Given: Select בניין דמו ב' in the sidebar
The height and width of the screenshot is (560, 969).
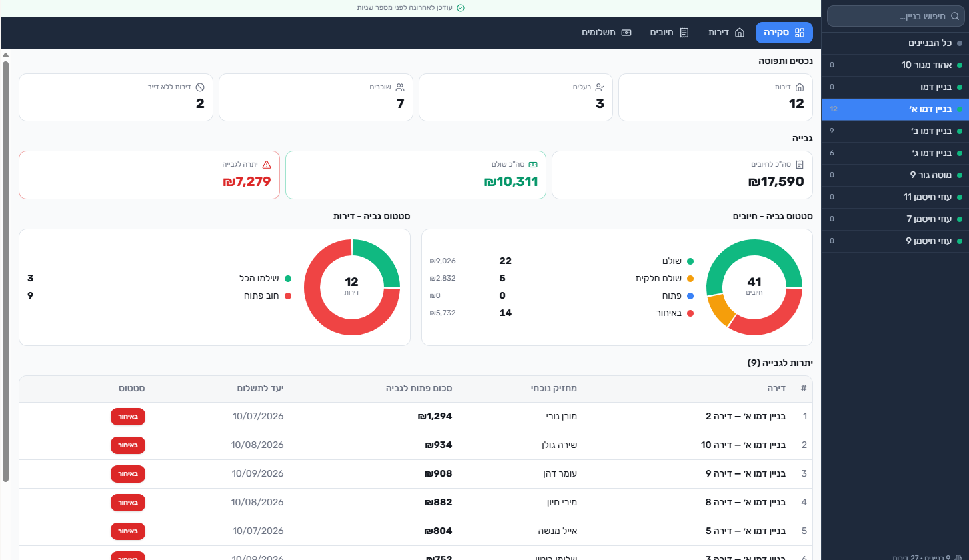Looking at the screenshot, I should pos(896,131).
